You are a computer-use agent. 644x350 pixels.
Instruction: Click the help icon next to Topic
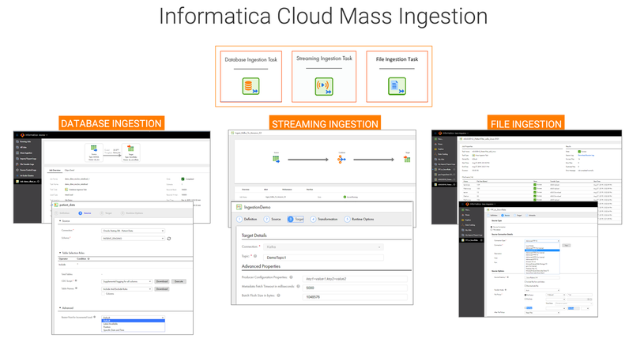[x=255, y=256]
